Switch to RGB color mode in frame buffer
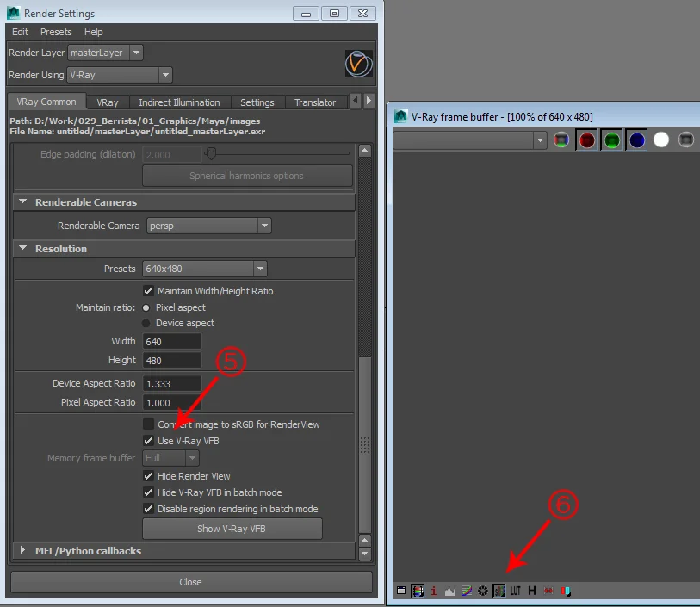 tap(561, 140)
